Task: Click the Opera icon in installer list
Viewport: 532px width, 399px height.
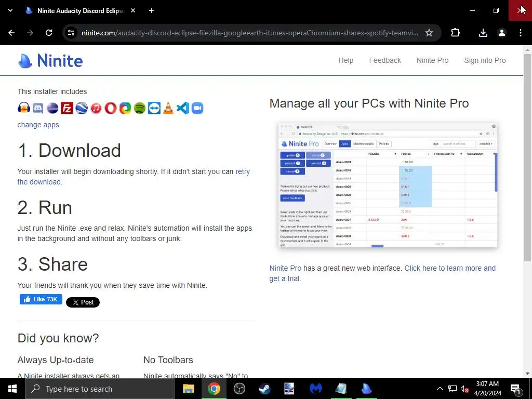Action: pos(111,108)
